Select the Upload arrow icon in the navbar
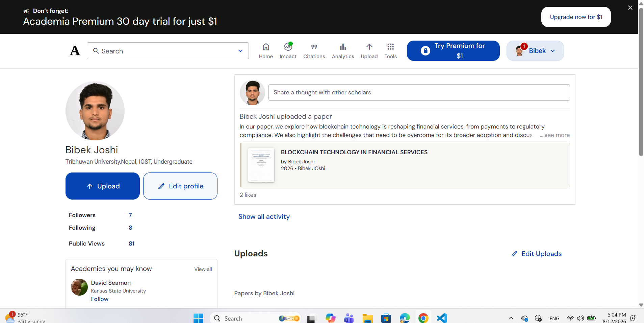The width and height of the screenshot is (644, 323). 369,47
